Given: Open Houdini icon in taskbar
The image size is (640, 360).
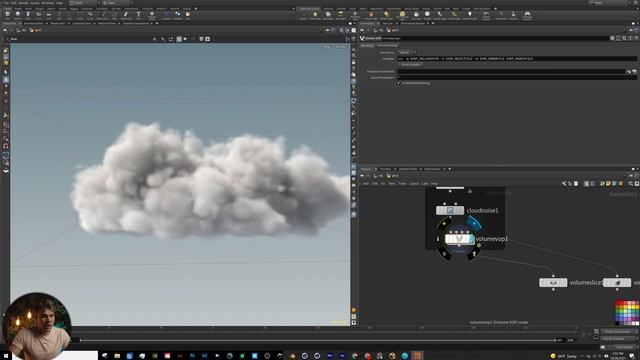Looking at the screenshot, I should coord(417,356).
